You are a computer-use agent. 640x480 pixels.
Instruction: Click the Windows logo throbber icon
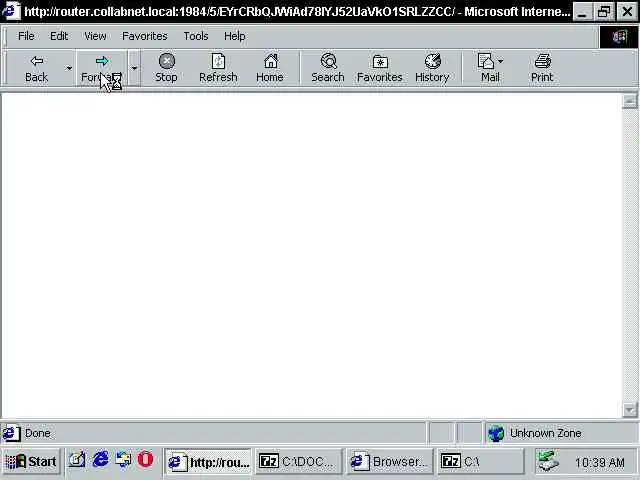[x=619, y=37]
